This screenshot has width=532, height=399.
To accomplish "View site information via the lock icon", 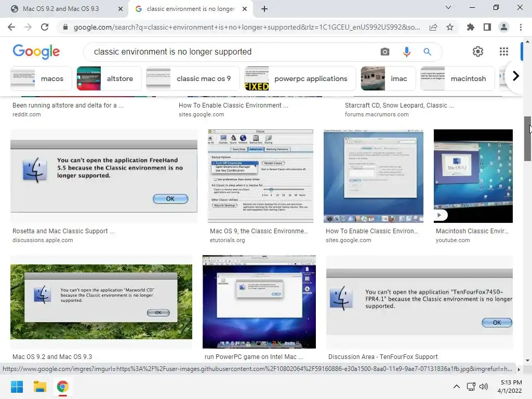I will tap(65, 27).
